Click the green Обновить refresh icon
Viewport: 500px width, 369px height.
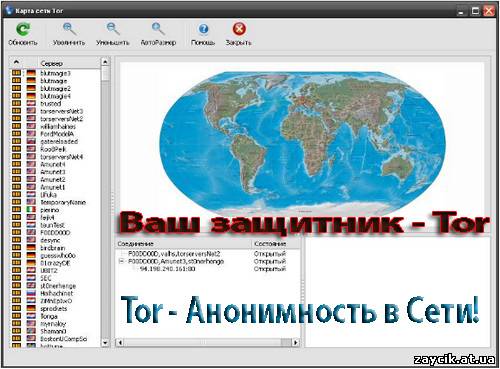click(23, 29)
